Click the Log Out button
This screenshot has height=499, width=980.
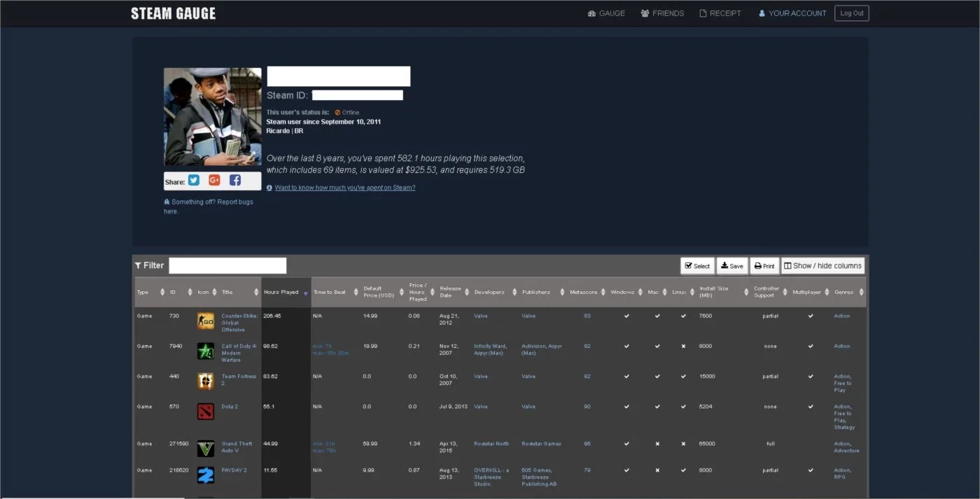(852, 13)
